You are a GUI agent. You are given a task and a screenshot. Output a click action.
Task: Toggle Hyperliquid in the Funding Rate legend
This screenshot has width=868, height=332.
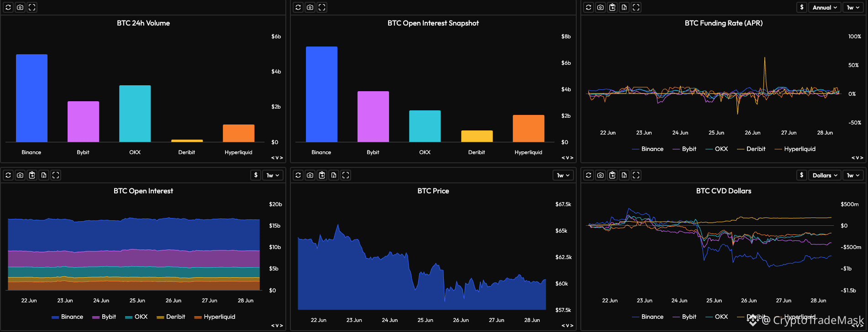pyautogui.click(x=795, y=149)
